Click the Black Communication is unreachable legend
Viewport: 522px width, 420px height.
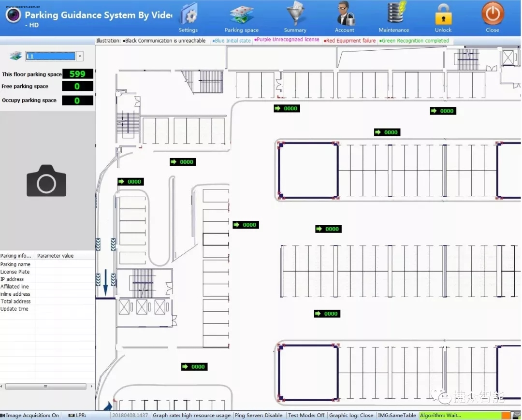click(x=164, y=41)
